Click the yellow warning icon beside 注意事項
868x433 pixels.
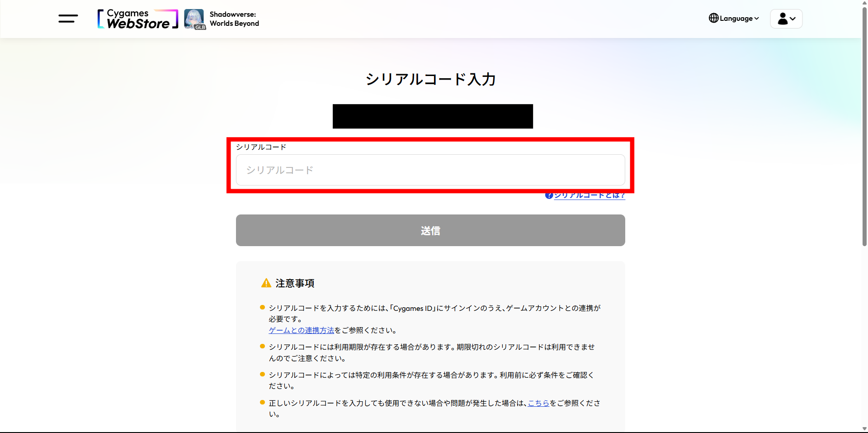coord(266,283)
